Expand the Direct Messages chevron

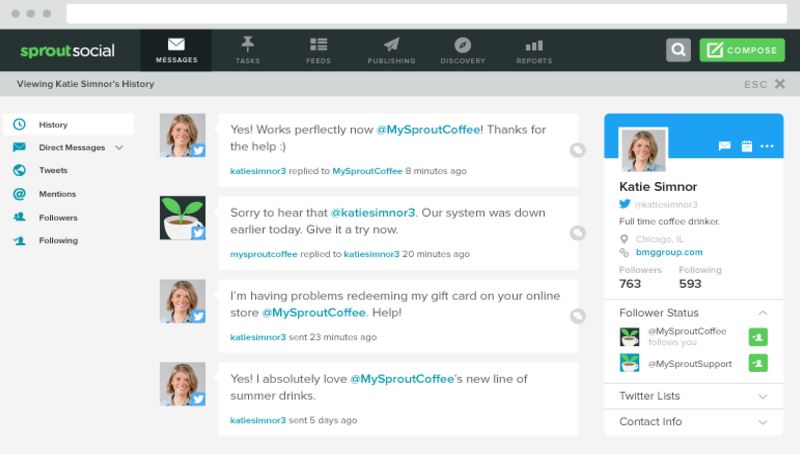tap(119, 147)
